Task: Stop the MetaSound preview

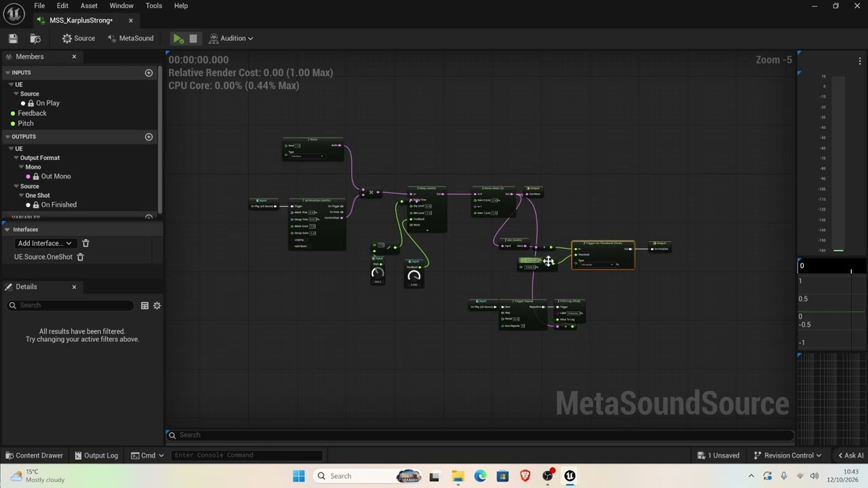Action: click(x=193, y=39)
